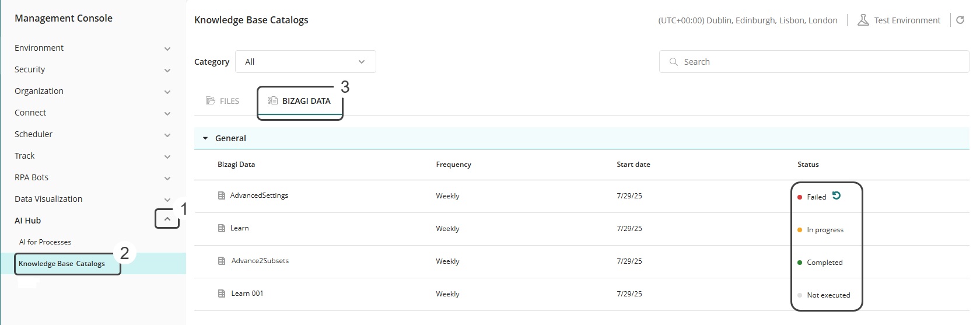This screenshot has width=980, height=325.
Task: Expand the RPA Bots section chevron
Action: pyautogui.click(x=167, y=179)
